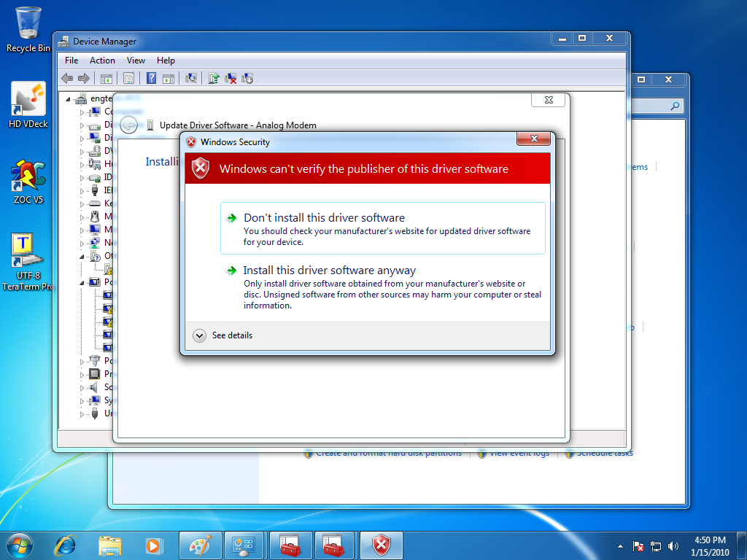Click the Update Driver Software toolbar icon
The image size is (747, 560).
tap(214, 79)
